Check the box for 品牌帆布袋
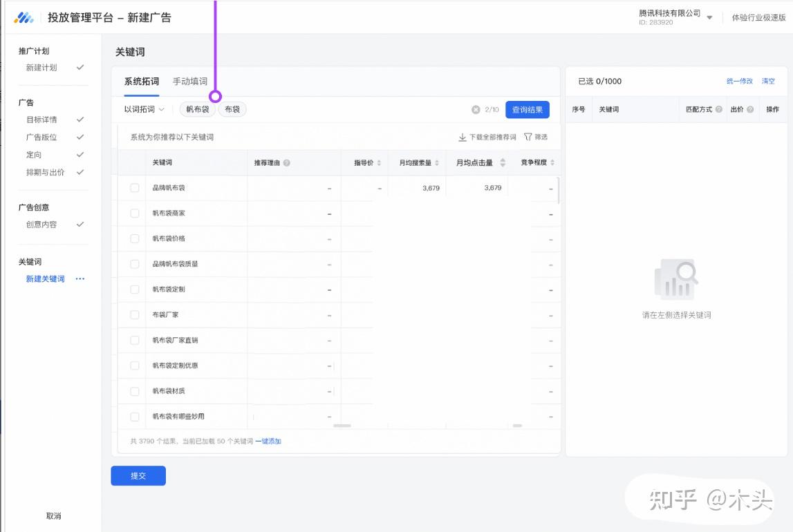This screenshot has width=793, height=532. pos(135,188)
